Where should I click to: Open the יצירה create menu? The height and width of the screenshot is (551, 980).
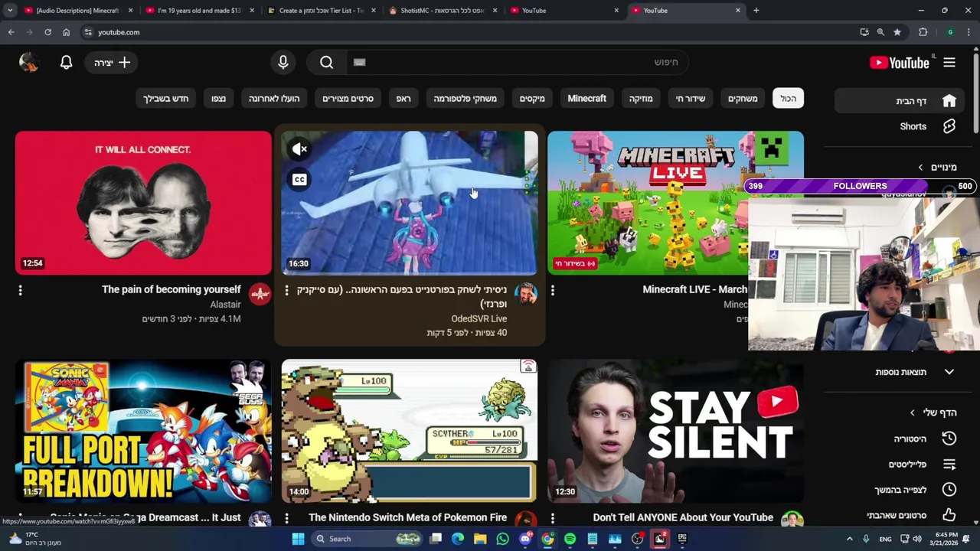pos(113,63)
